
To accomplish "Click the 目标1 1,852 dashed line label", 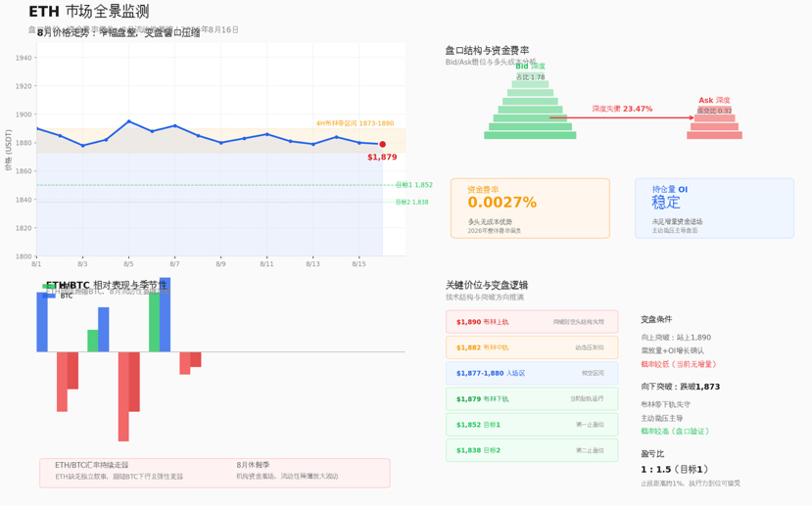I will coord(413,185).
